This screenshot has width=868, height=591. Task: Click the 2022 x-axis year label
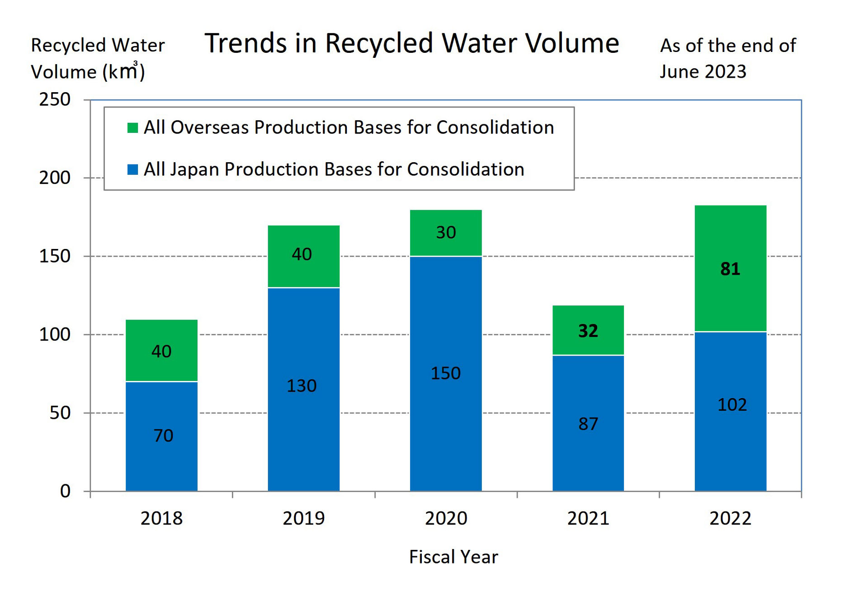730,518
